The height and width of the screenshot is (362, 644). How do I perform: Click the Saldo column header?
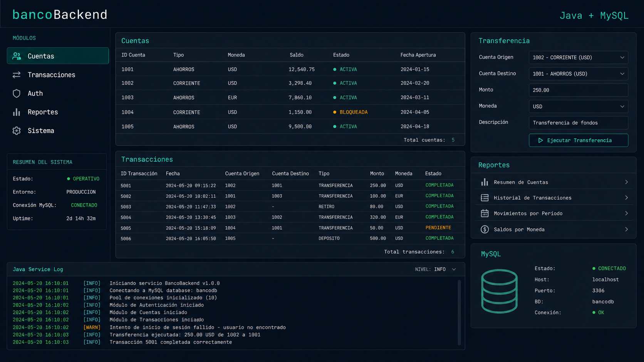point(297,55)
